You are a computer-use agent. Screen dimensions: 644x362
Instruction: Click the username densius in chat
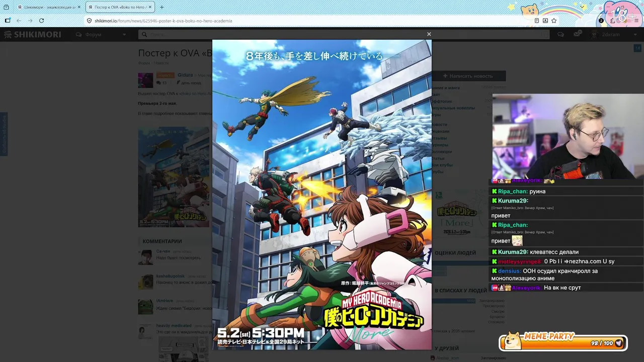(510, 271)
